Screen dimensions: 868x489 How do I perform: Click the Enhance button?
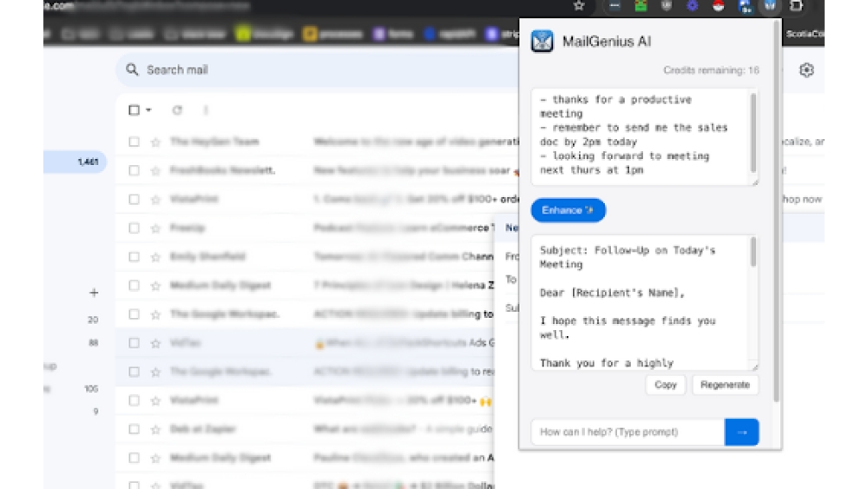pos(568,210)
